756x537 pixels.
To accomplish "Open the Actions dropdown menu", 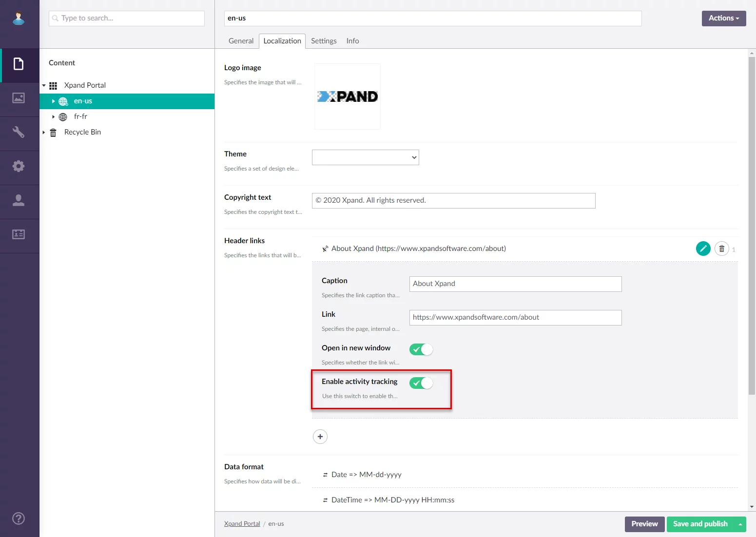I will [x=723, y=19].
